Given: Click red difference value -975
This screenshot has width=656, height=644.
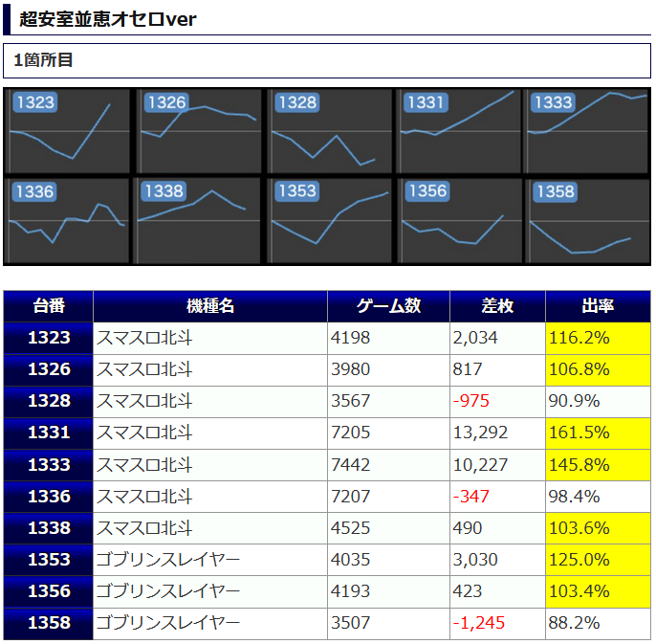Looking at the screenshot, I should (x=471, y=401).
